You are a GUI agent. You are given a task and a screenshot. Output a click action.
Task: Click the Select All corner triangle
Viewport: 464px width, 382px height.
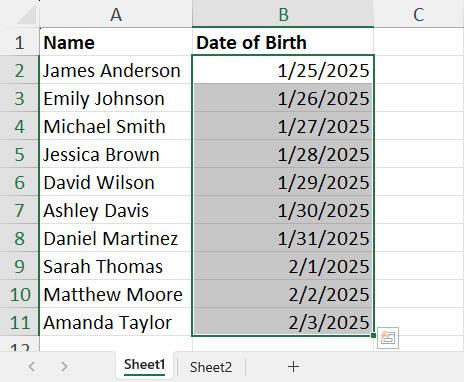click(x=27, y=14)
